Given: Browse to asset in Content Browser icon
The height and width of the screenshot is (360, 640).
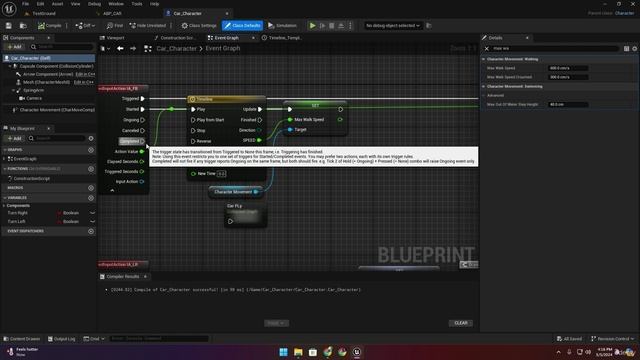Looking at the screenshot, I should click(23, 26).
